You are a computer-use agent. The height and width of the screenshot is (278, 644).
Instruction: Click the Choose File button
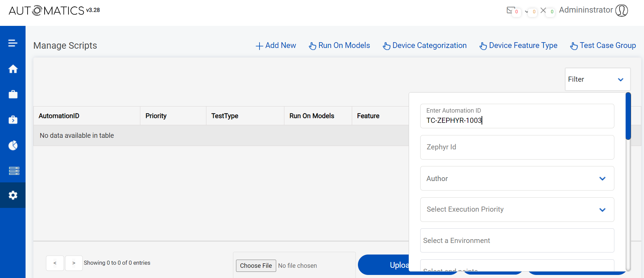256,266
